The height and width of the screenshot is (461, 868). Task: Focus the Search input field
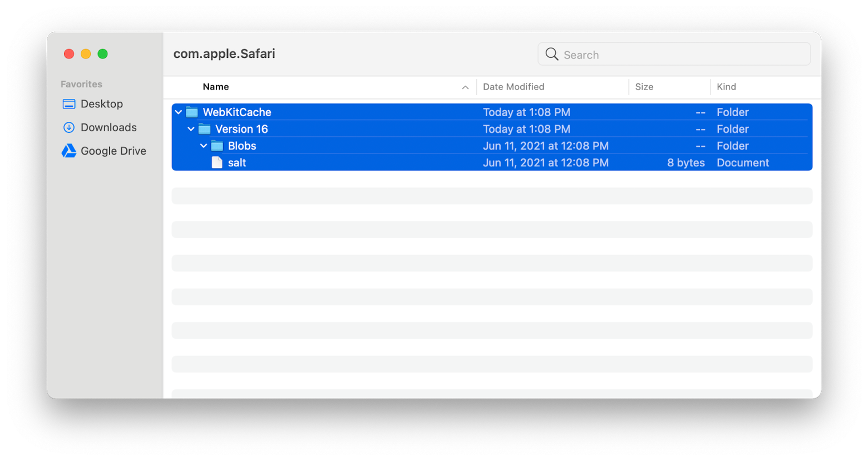(674, 54)
